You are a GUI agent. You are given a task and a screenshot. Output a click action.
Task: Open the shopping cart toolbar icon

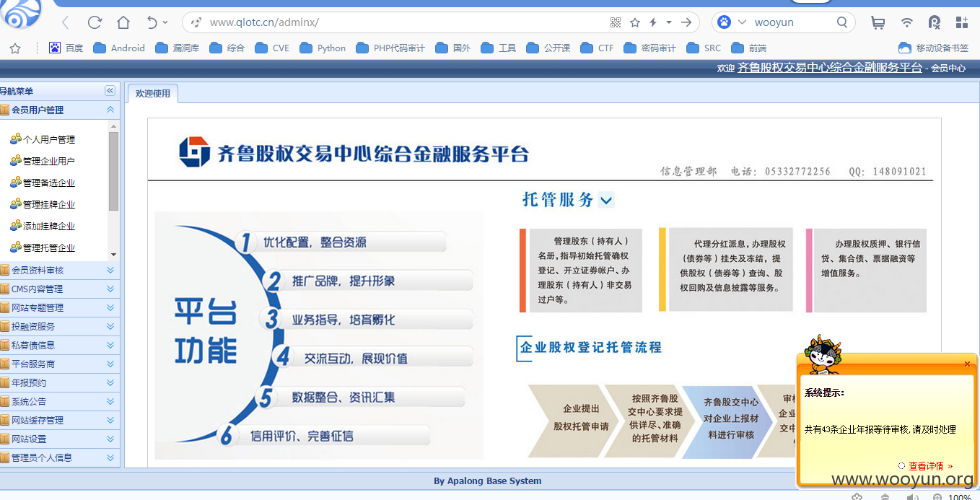click(878, 22)
